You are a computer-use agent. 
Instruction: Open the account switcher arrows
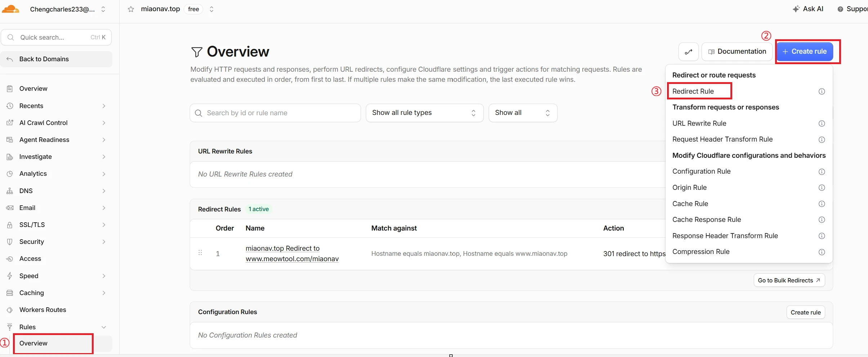[x=103, y=9]
